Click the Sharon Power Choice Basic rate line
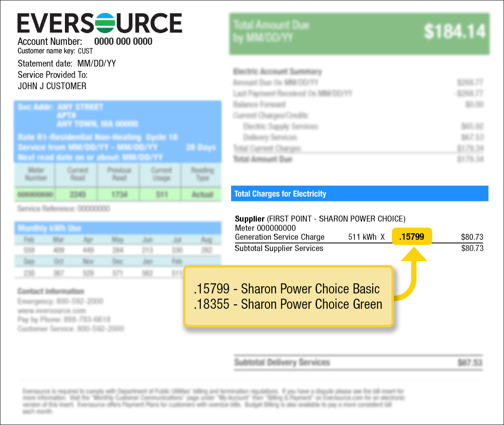Image resolution: width=504 pixels, height=425 pixels. point(287,289)
